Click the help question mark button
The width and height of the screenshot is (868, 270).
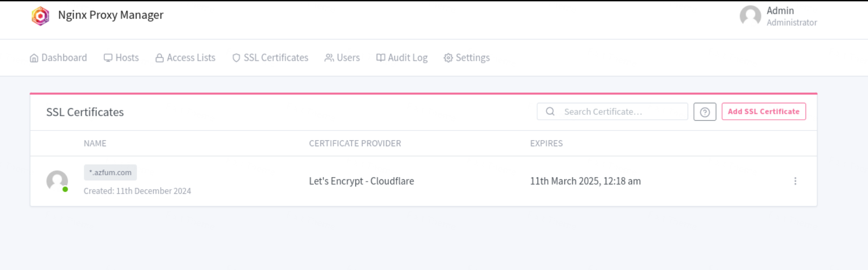[x=705, y=112]
